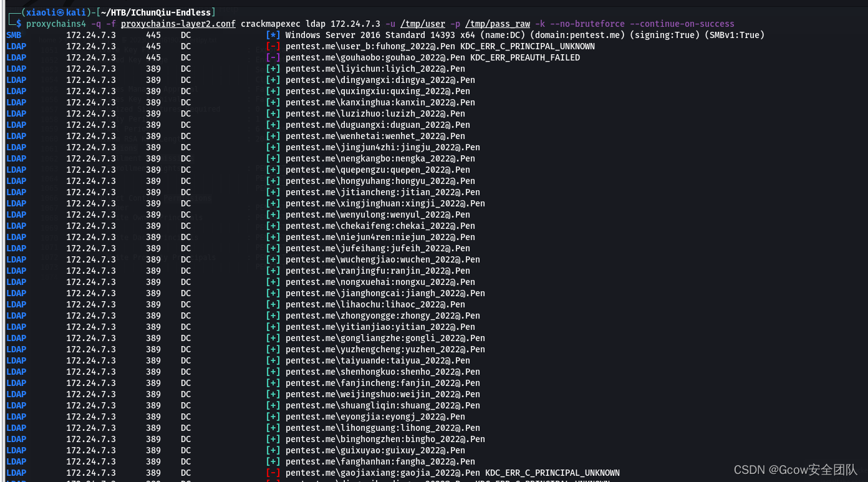The width and height of the screenshot is (868, 482).
Task: Click the [+] marker on the liyichun row
Action: [x=273, y=69]
